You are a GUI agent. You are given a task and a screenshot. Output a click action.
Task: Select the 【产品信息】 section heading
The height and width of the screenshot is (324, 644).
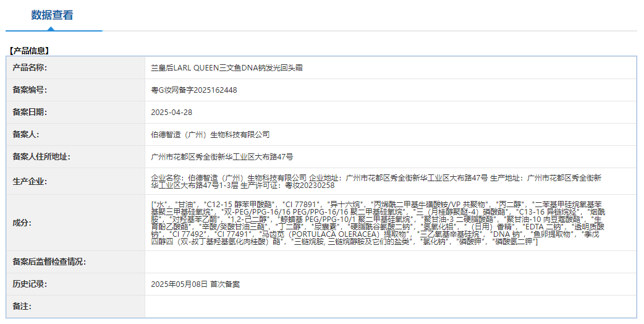pos(29,51)
